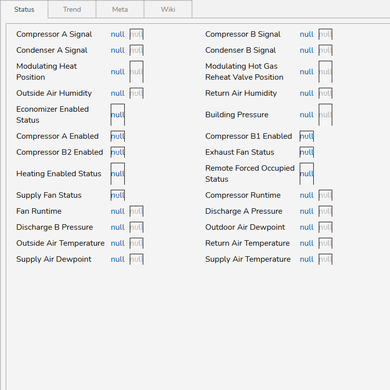Viewport: 390px width, 390px height.
Task: Open the Meta tab
Action: tap(120, 9)
